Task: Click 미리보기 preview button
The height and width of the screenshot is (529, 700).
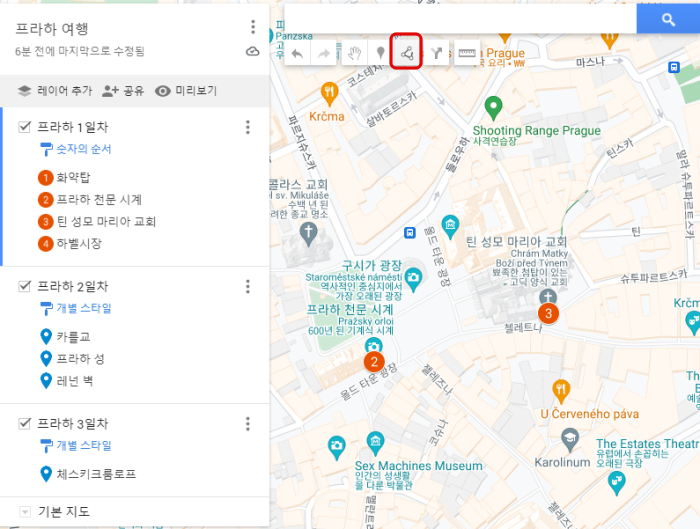Action: [186, 91]
